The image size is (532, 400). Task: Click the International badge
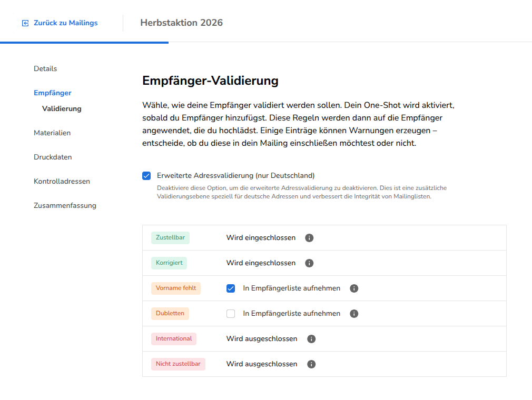tap(174, 338)
